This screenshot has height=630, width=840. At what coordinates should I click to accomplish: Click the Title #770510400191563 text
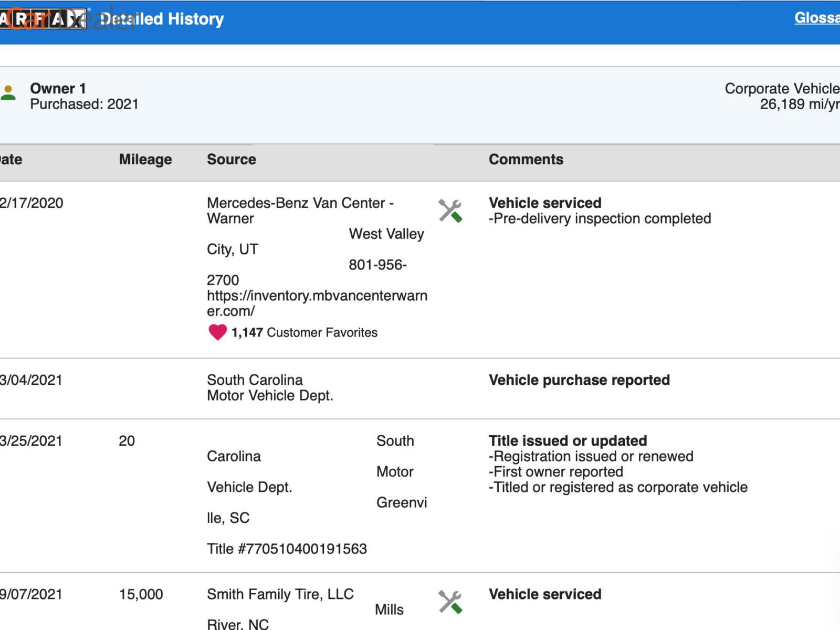pyautogui.click(x=287, y=549)
